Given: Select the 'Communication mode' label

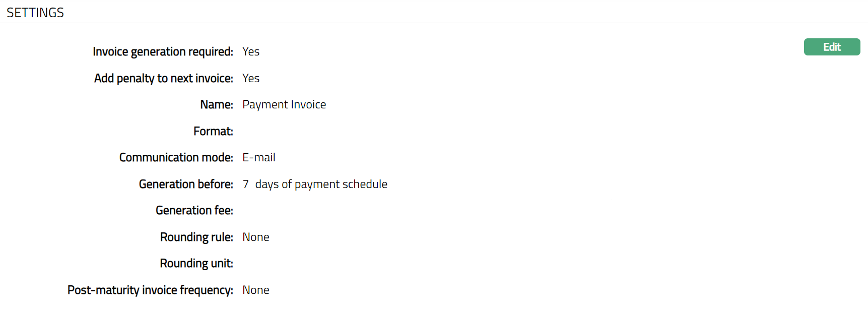Looking at the screenshot, I should tap(176, 157).
